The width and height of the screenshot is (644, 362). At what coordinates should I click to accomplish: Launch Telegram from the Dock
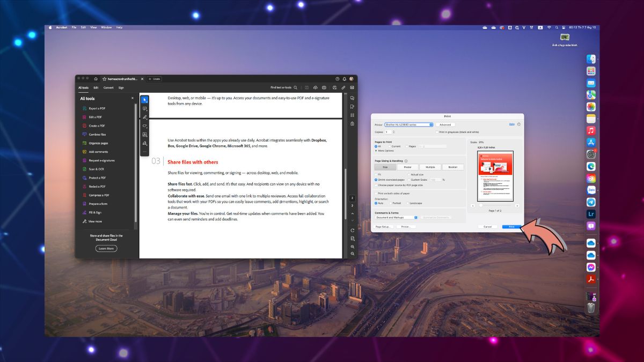coord(591,202)
